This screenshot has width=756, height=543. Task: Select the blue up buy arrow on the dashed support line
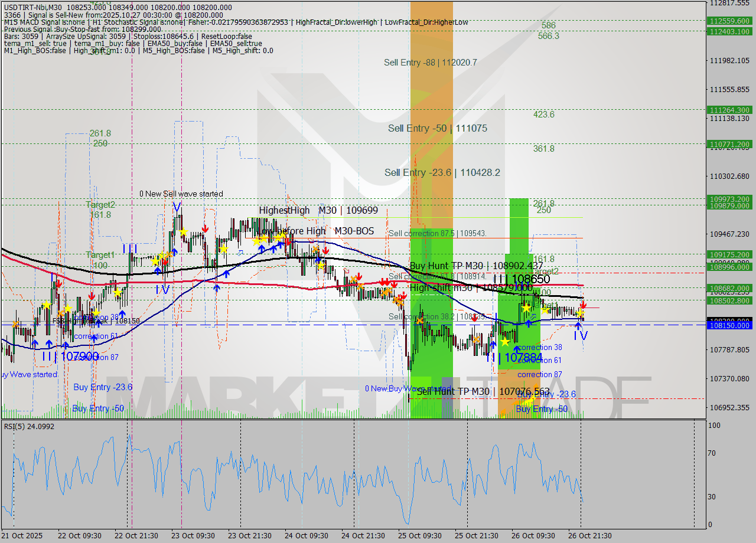click(578, 325)
